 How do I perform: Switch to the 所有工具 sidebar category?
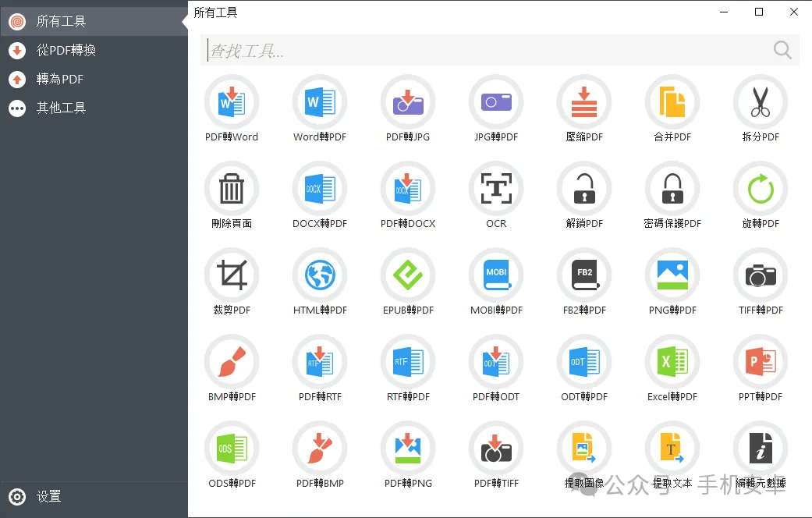tap(94, 21)
